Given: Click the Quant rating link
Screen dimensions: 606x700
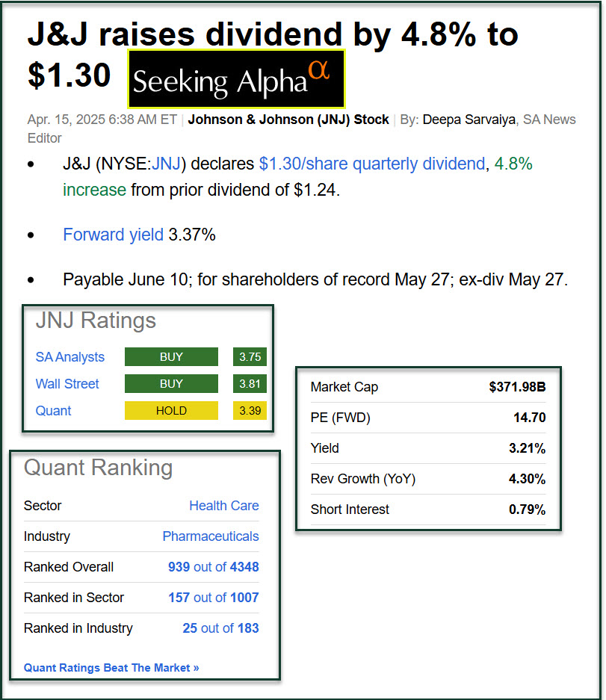Looking at the screenshot, I should [53, 410].
